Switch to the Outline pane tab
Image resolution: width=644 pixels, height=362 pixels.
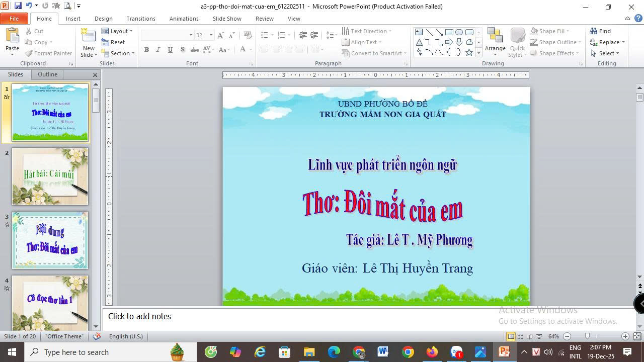tap(47, 74)
